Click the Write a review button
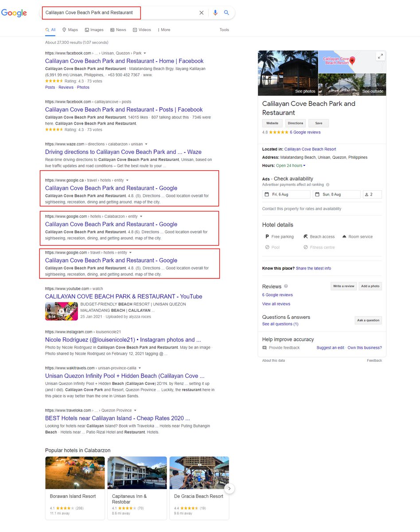 click(344, 286)
